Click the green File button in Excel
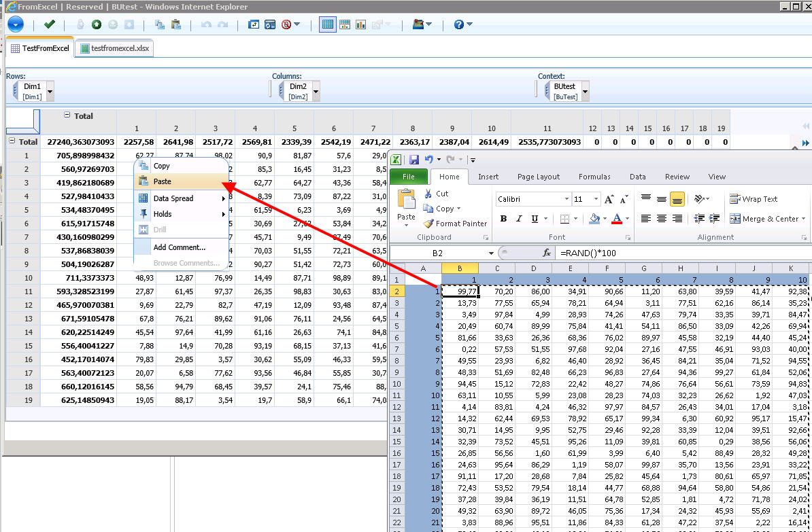The height and width of the screenshot is (532, 812). pos(409,177)
